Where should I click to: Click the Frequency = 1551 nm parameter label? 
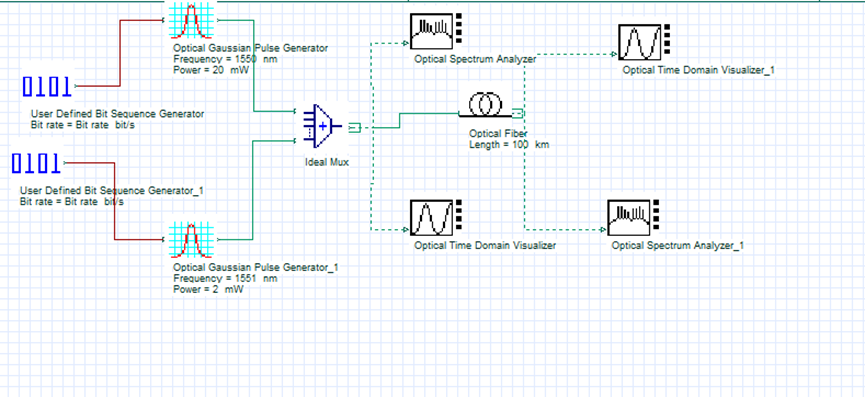[x=225, y=278]
